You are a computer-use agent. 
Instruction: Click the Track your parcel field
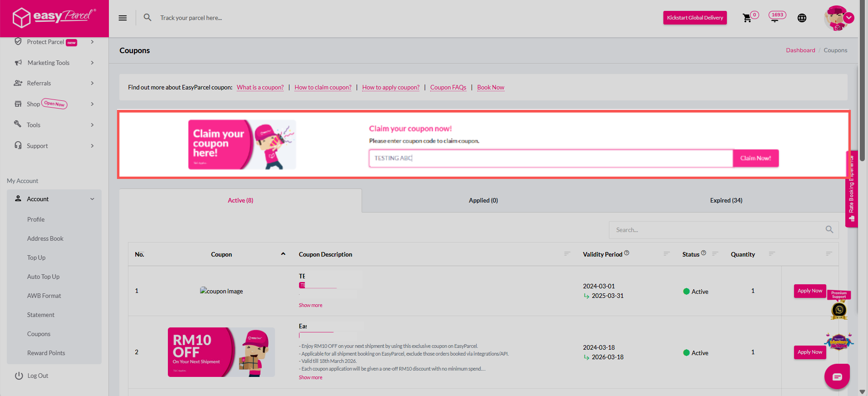click(x=191, y=18)
